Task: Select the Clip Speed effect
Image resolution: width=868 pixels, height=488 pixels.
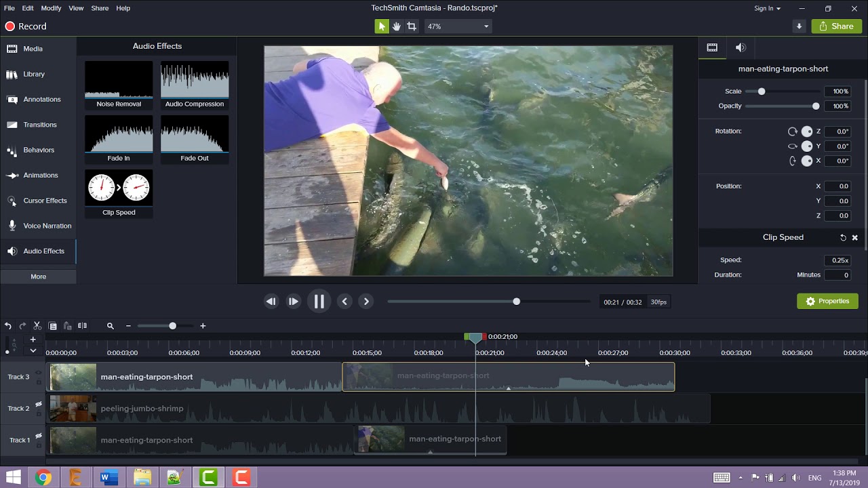Action: coord(119,193)
